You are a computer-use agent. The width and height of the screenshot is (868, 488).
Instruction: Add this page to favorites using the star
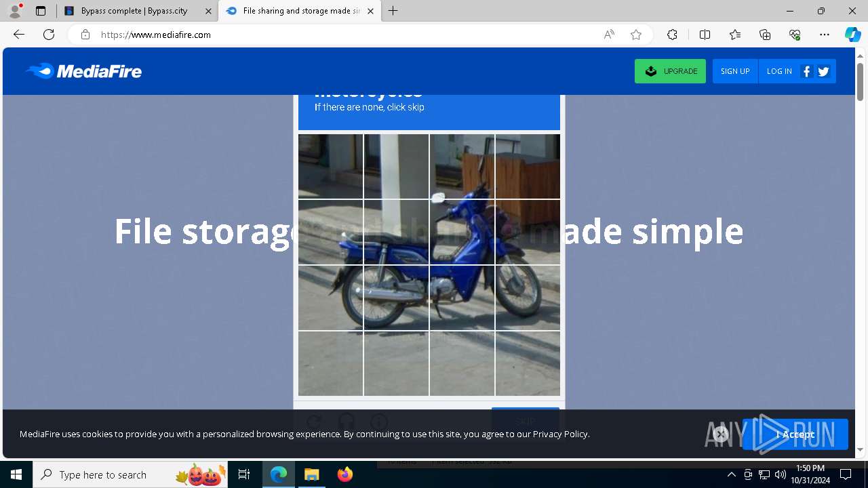[x=636, y=35]
